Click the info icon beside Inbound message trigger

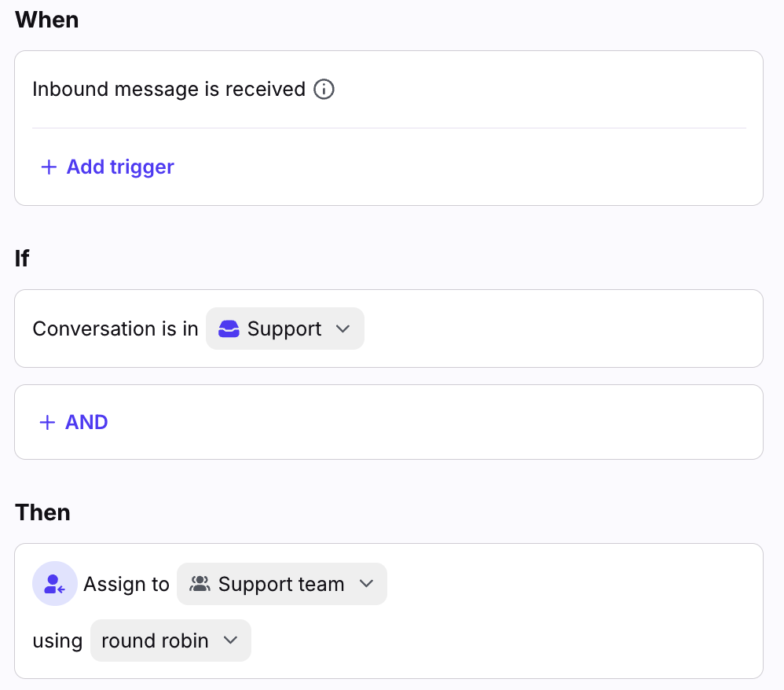pyautogui.click(x=324, y=90)
